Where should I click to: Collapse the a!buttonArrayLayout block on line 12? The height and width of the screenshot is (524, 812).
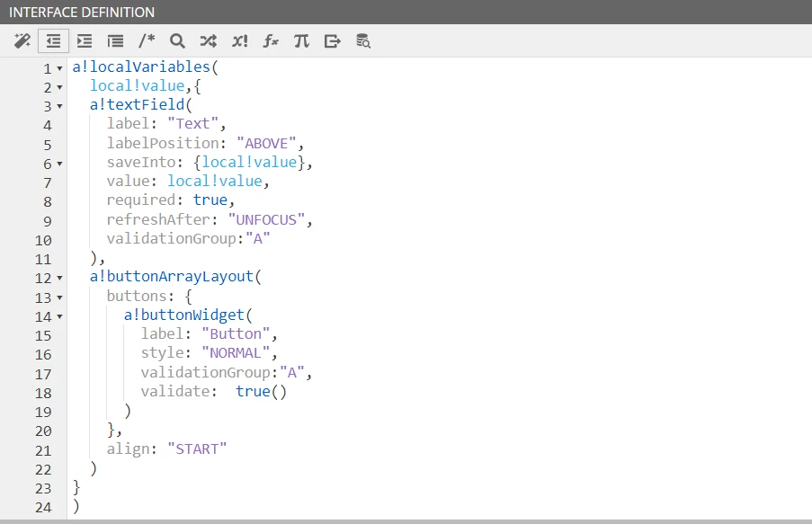(59, 278)
